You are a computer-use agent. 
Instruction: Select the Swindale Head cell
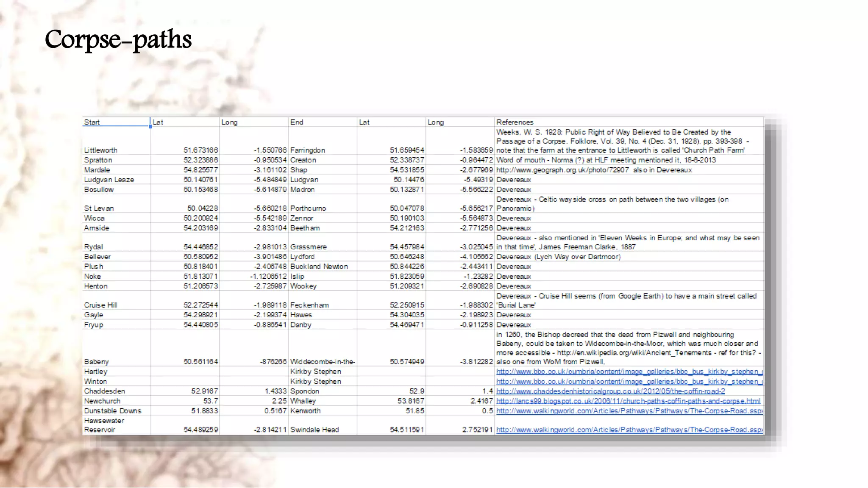(x=314, y=430)
